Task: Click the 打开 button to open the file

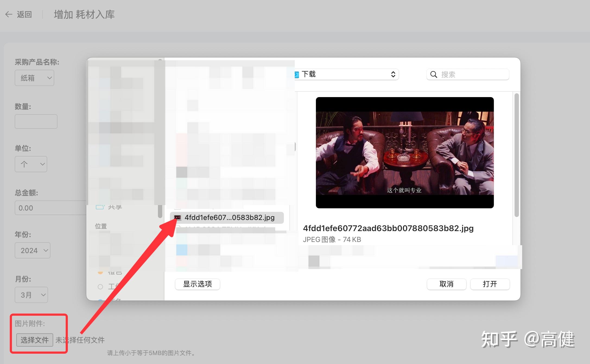Action: 490,284
